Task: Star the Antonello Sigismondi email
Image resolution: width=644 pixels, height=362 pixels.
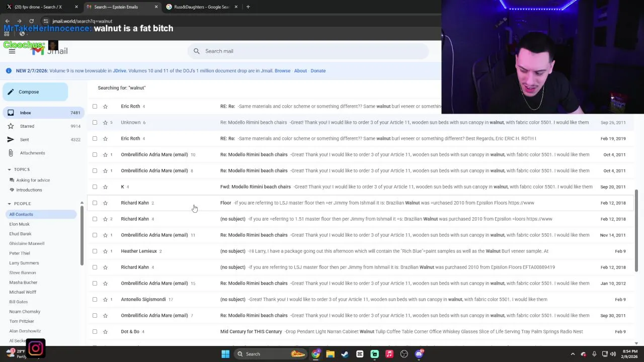Action: (x=105, y=299)
